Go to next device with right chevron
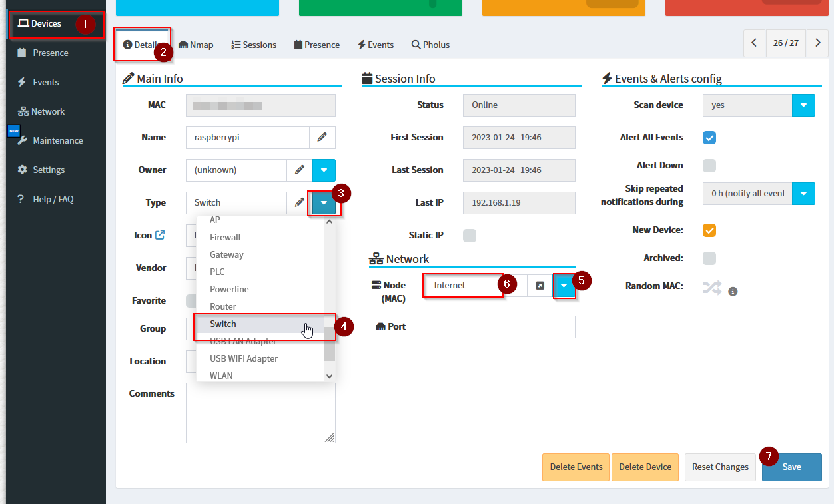This screenshot has width=834, height=504. 817,43
